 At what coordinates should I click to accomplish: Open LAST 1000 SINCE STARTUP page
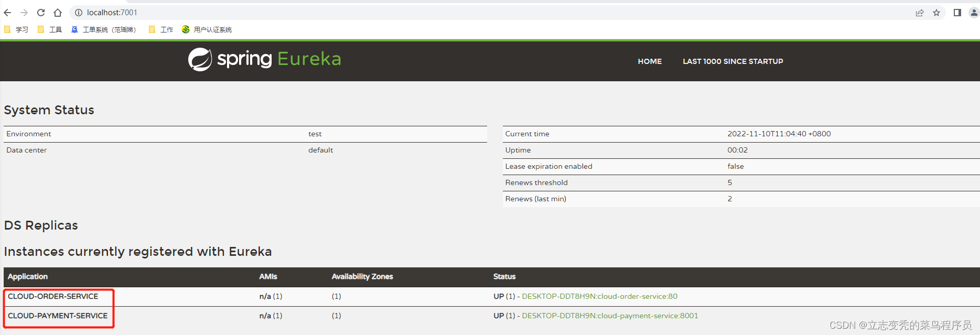[x=733, y=61]
